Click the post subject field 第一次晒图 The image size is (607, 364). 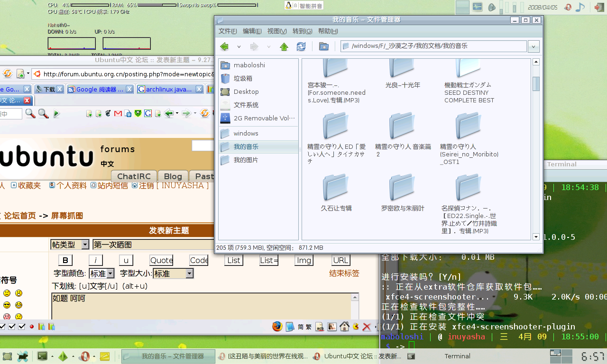click(x=153, y=245)
